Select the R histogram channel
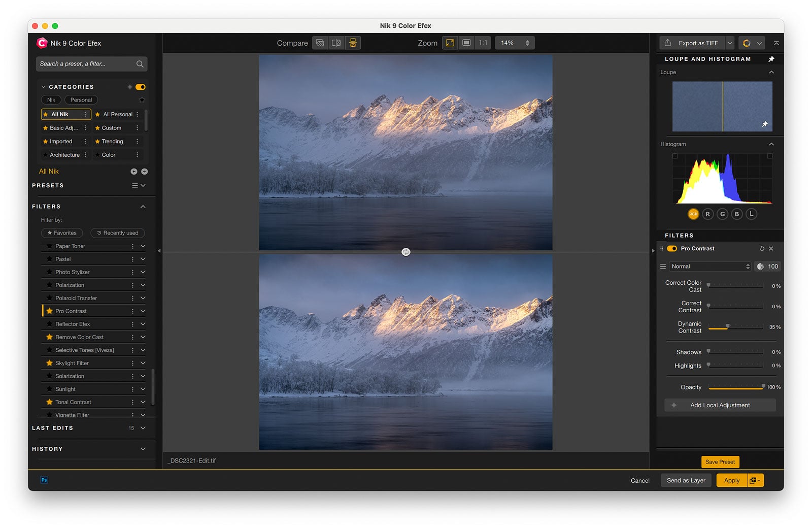 708,214
